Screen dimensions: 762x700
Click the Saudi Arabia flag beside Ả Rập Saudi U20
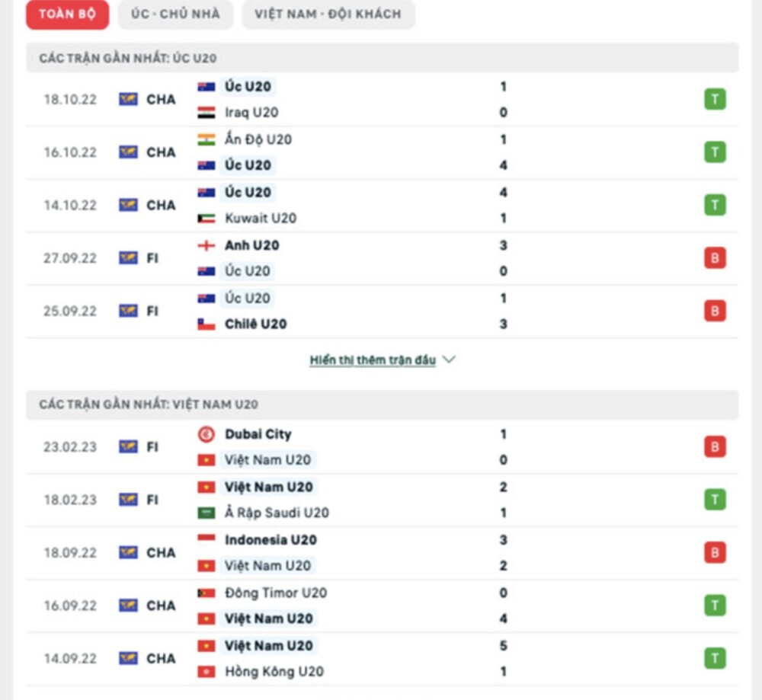pyautogui.click(x=207, y=513)
